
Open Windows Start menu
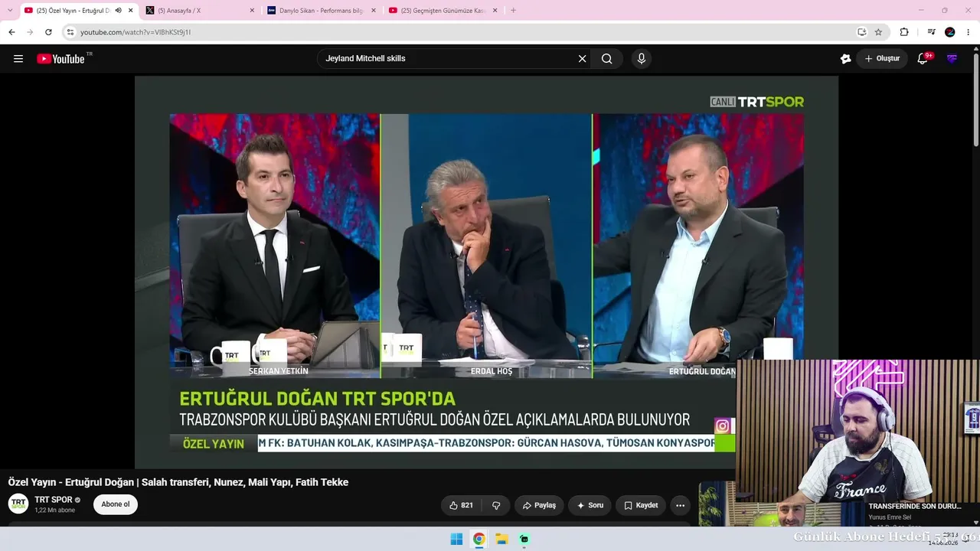click(456, 539)
